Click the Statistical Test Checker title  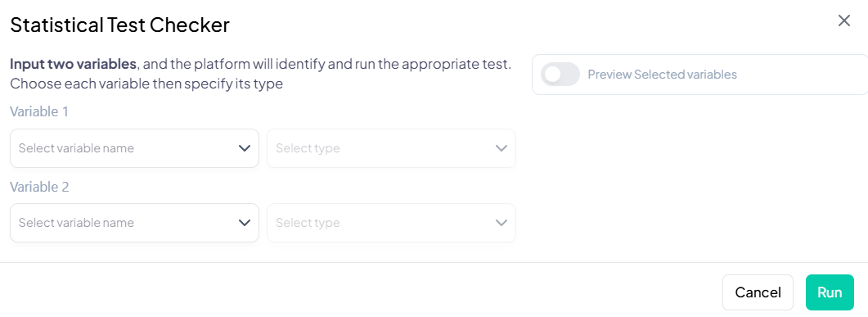point(120,25)
